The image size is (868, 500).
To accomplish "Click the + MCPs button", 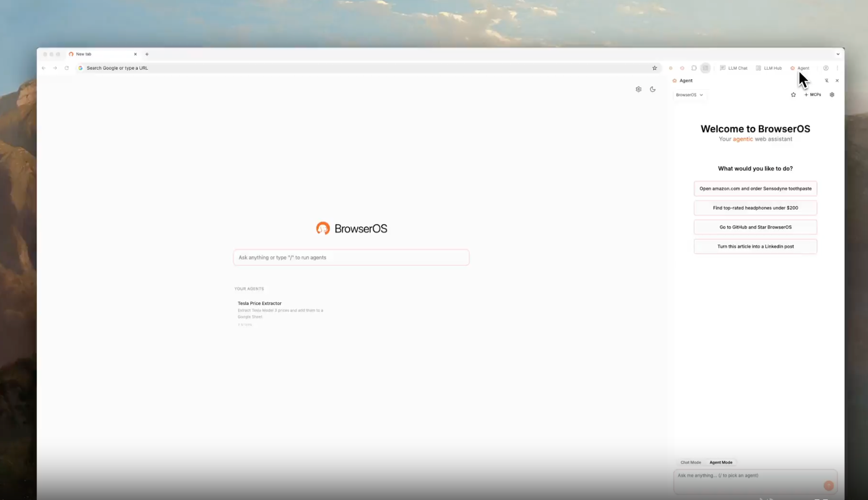I will (x=812, y=95).
